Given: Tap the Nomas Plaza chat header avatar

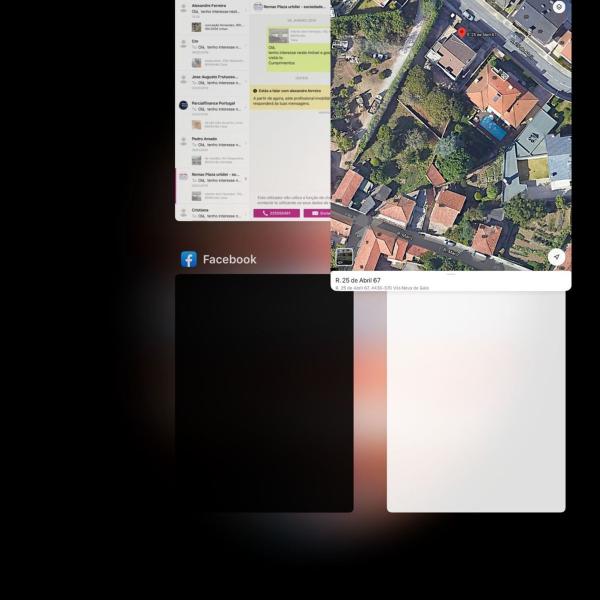Looking at the screenshot, I should [257, 6].
